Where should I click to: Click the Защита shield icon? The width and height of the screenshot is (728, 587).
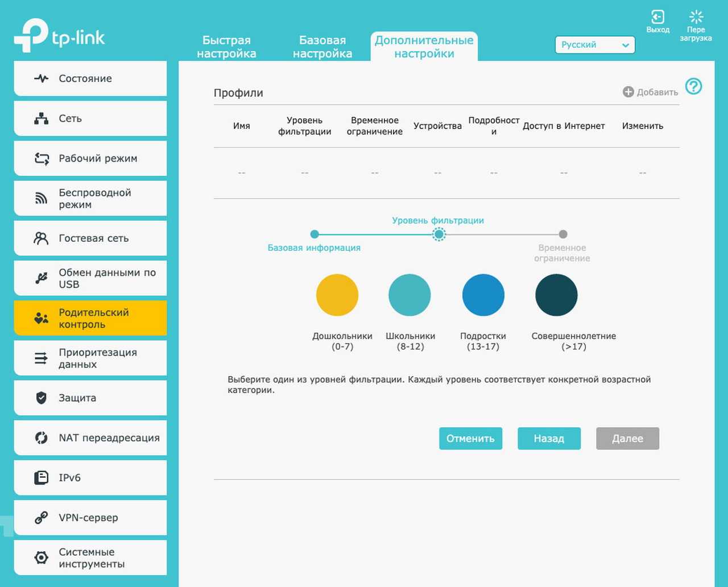[x=41, y=398]
